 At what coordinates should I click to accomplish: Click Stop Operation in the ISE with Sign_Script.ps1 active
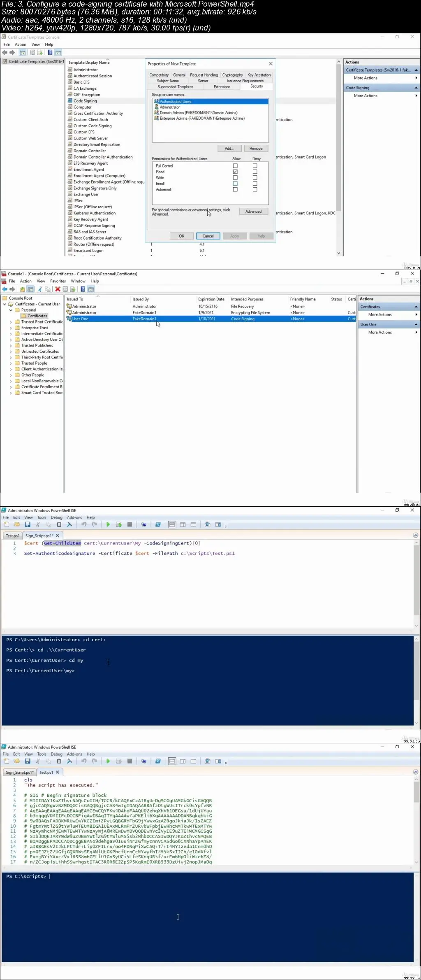click(x=130, y=524)
